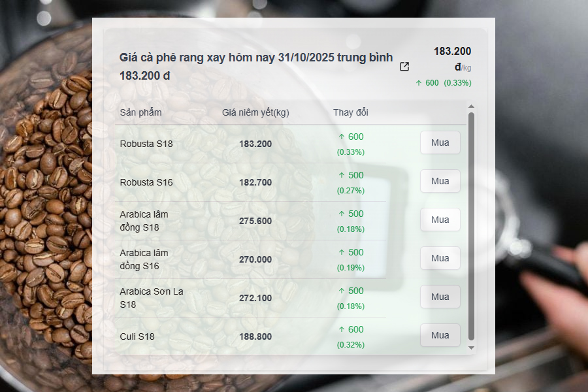Click Mua for Arabica Sơn La S18
Image resolution: width=588 pixels, height=392 pixels.
440,297
